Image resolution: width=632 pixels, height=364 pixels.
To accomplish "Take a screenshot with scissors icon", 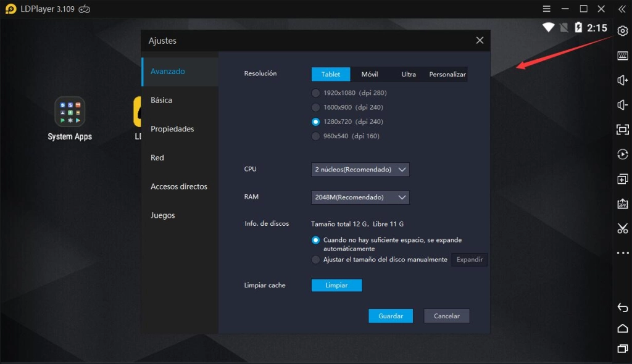I will [x=622, y=228].
